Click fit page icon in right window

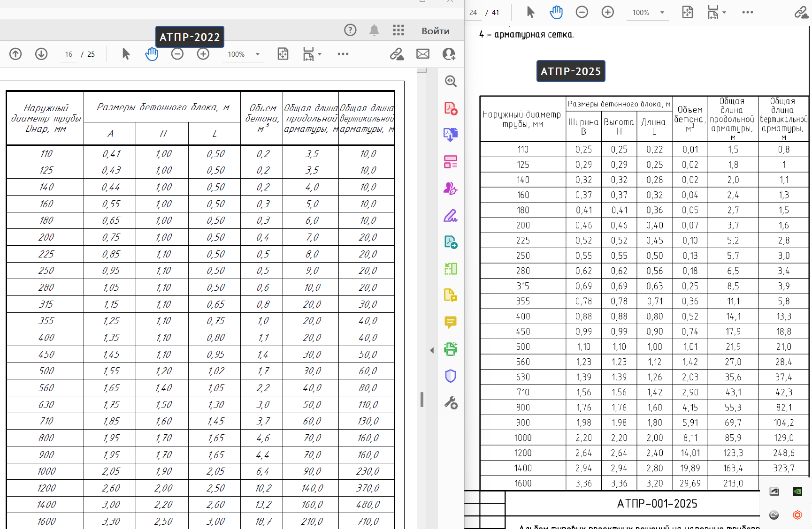tap(688, 12)
